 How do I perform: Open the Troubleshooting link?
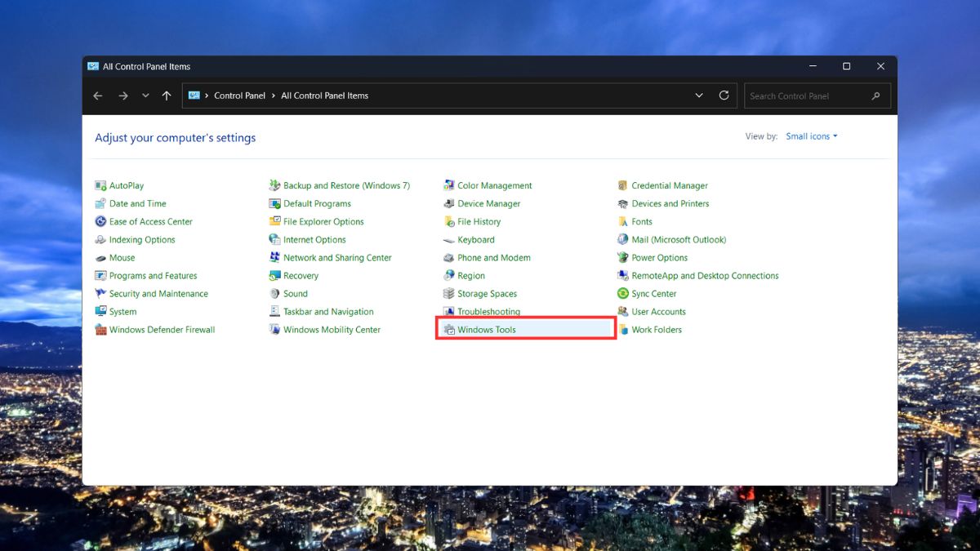[488, 312]
